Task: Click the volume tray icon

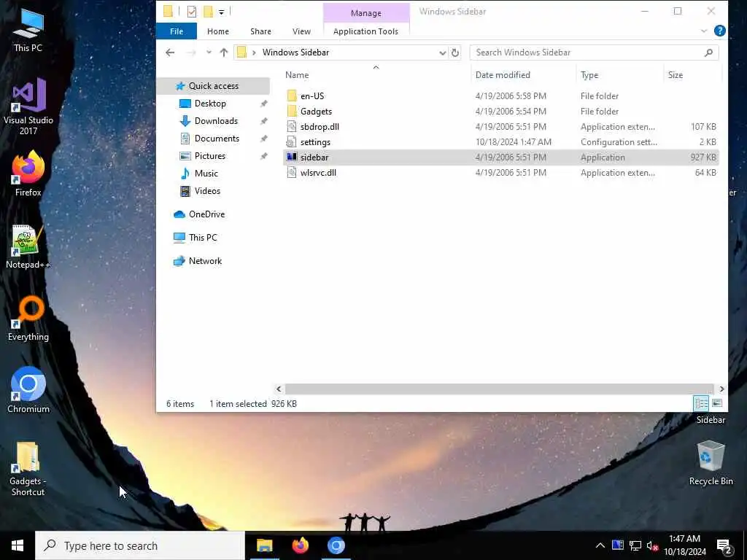Action: coord(652,545)
